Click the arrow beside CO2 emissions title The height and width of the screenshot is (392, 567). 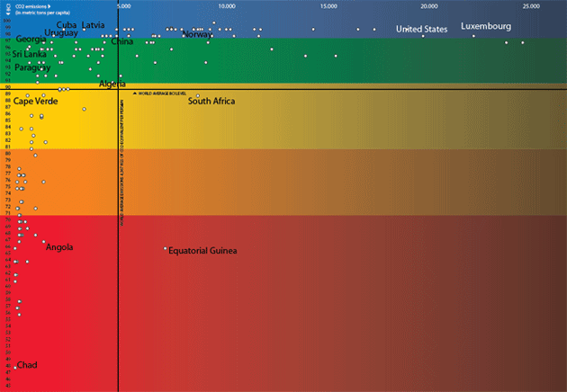(x=48, y=5)
